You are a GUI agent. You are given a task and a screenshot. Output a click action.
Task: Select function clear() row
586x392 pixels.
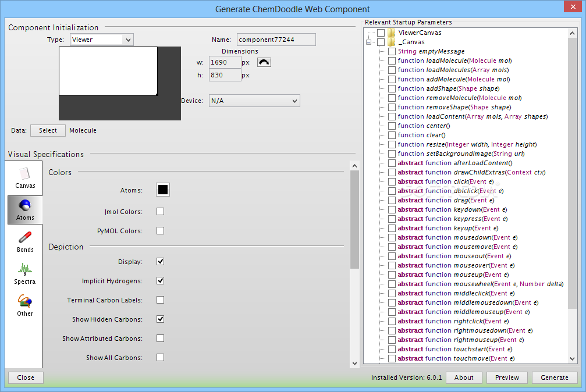pyautogui.click(x=421, y=135)
